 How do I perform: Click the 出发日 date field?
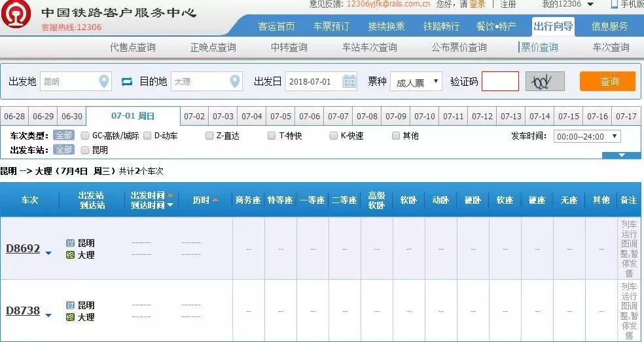[321, 81]
